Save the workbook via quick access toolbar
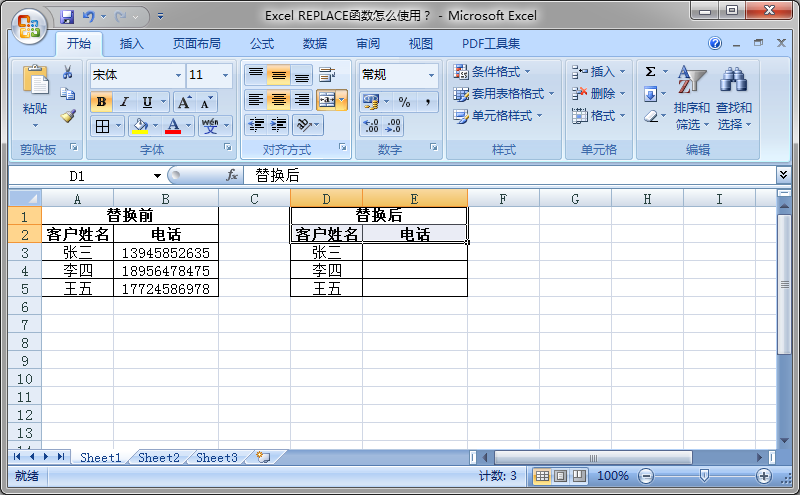The height and width of the screenshot is (495, 800). click(67, 16)
